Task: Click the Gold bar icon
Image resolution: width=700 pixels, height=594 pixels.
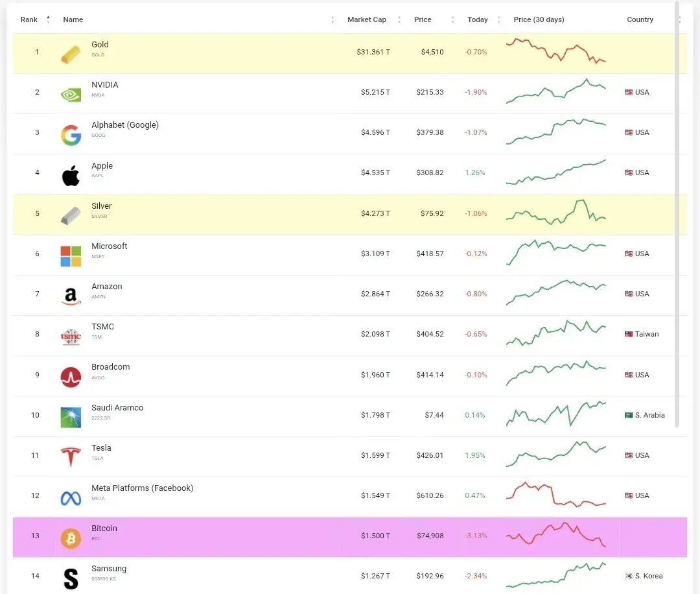Action: [71, 55]
